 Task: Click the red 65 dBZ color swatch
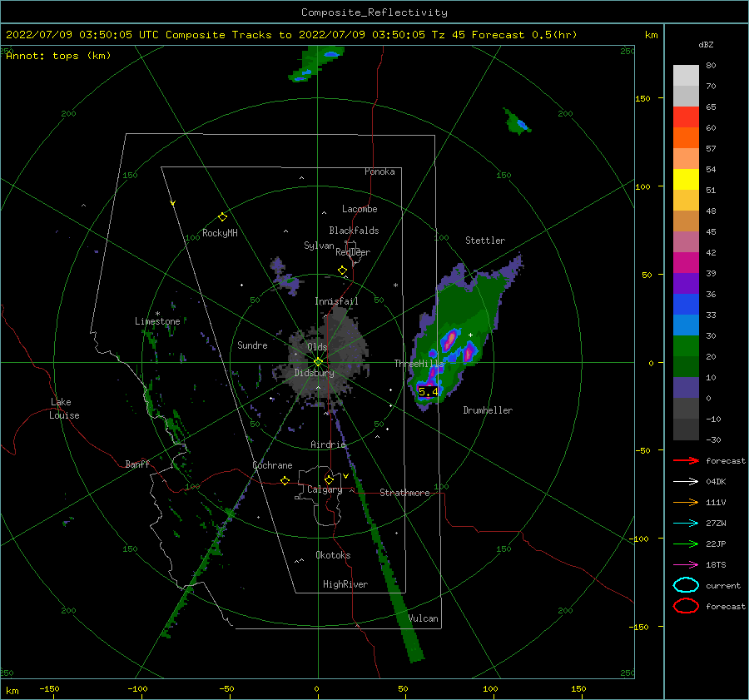click(x=686, y=117)
